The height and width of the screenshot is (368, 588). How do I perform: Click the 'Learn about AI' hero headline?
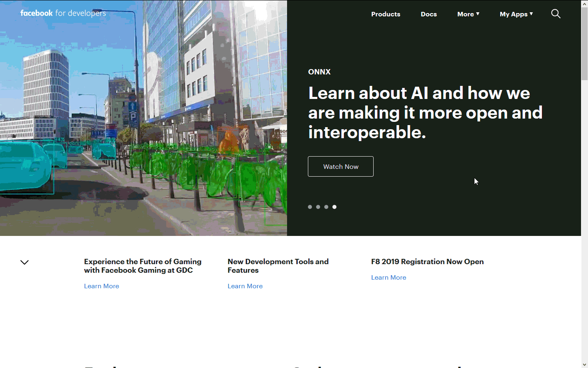pyautogui.click(x=425, y=112)
